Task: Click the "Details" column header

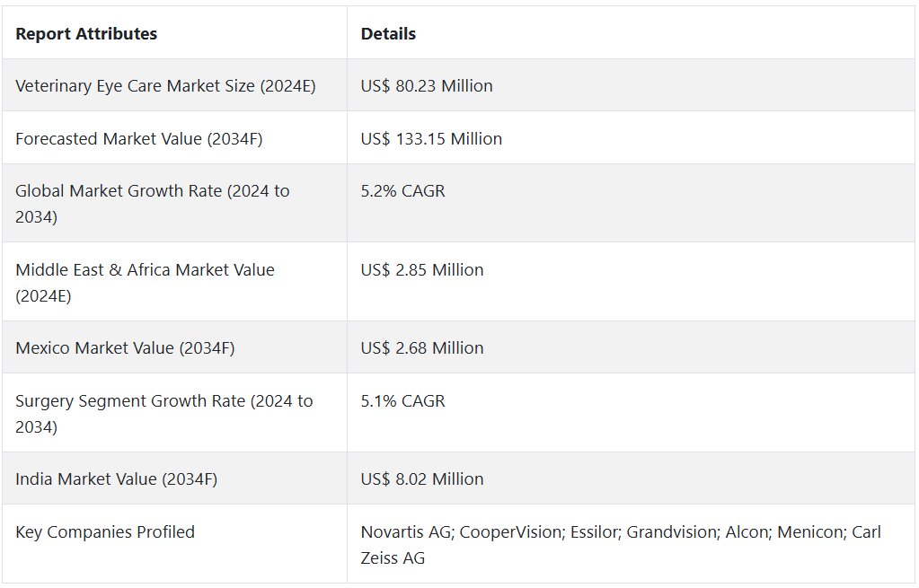Action: (x=388, y=34)
